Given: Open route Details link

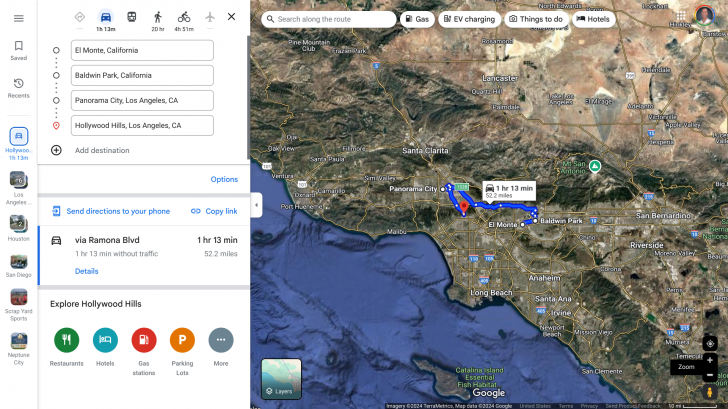Looking at the screenshot, I should tap(86, 271).
